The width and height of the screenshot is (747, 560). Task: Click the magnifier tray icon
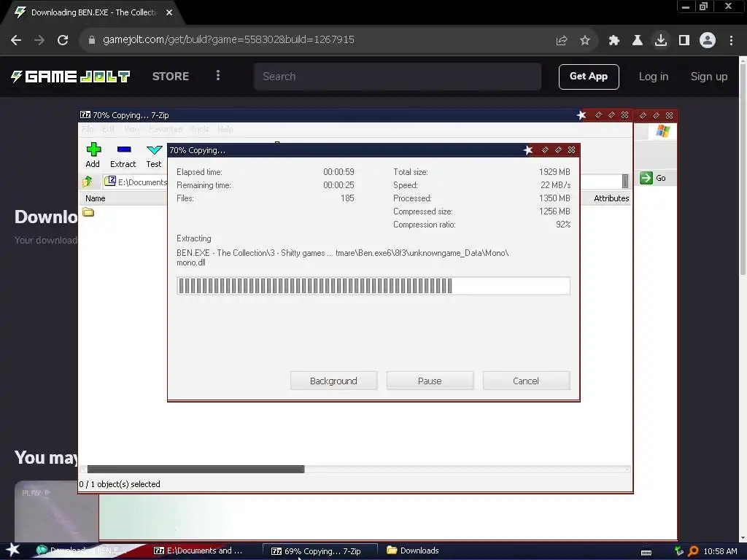click(x=693, y=551)
